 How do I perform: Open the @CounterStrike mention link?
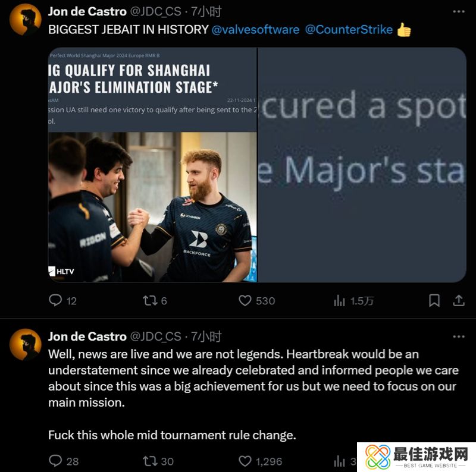click(349, 30)
